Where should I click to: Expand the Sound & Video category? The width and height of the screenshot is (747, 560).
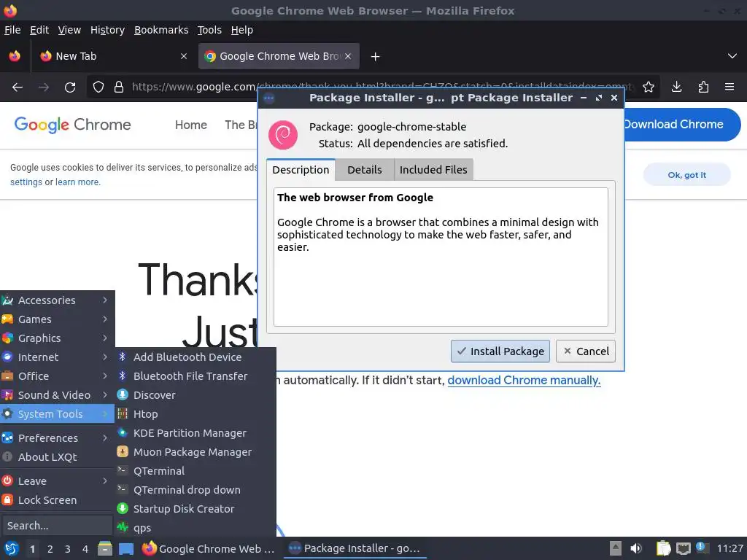tap(57, 395)
